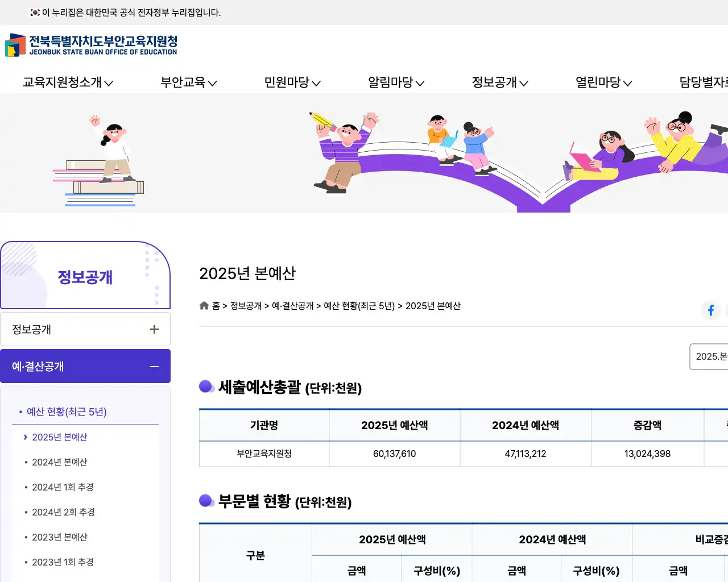Click the 13,024,398 change value
The image size is (728, 582).
(647, 454)
